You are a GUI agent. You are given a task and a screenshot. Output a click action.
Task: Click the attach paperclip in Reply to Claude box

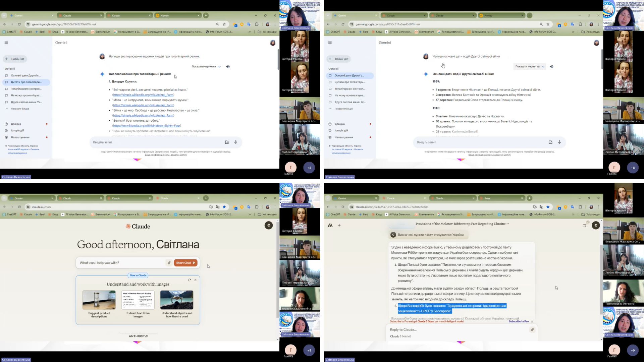click(x=532, y=330)
